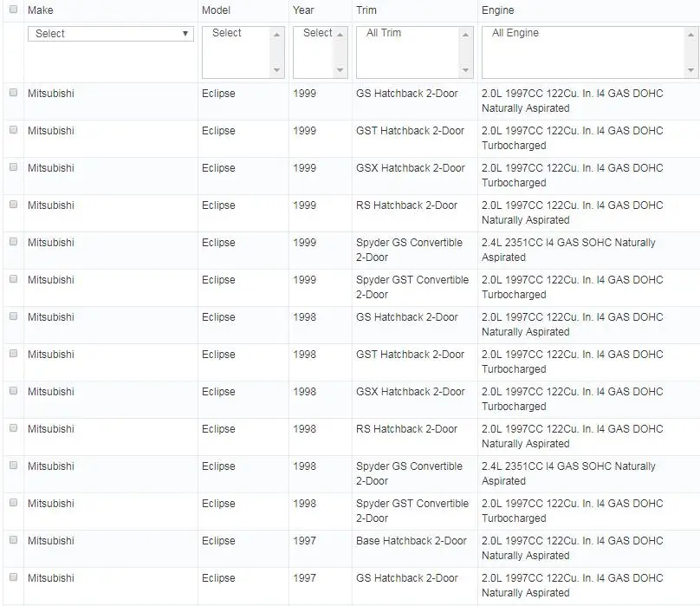Select 1999 Spyder GST Convertible 2-Door cell
700x606 pixels.
coord(412,287)
